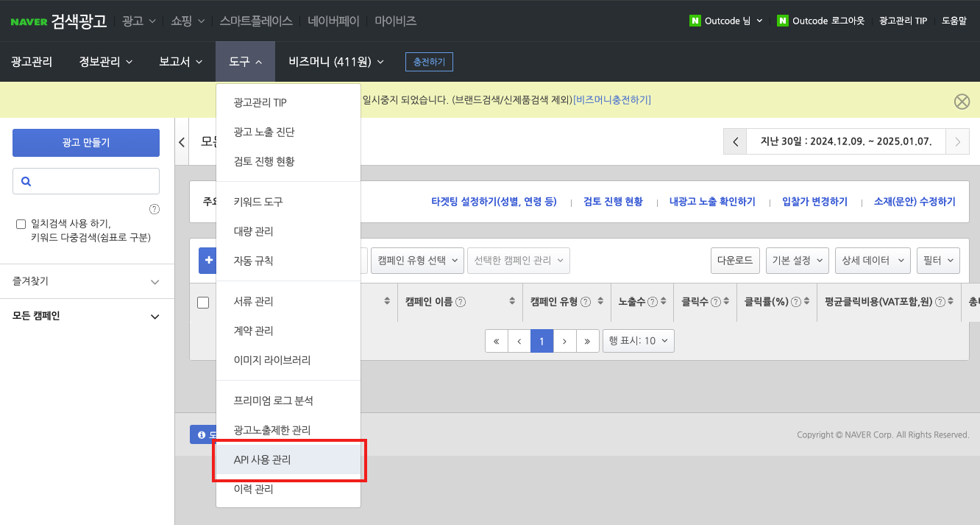Image resolution: width=980 pixels, height=525 pixels.
Task: Check the select-all table header checkbox
Action: [203, 302]
